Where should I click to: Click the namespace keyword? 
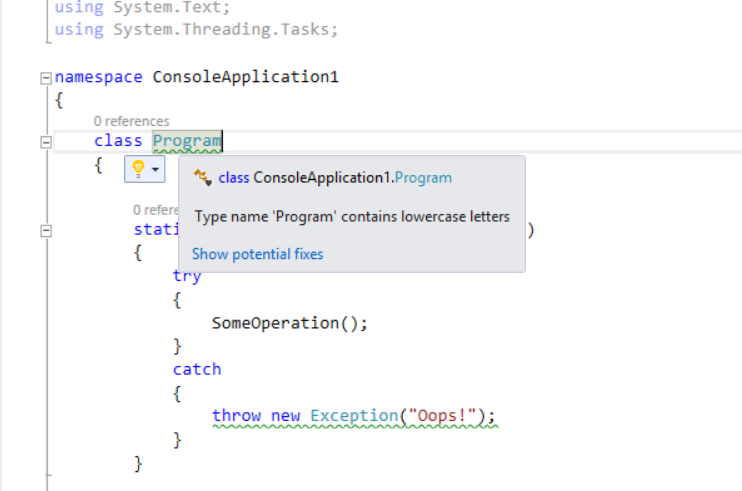click(98, 77)
